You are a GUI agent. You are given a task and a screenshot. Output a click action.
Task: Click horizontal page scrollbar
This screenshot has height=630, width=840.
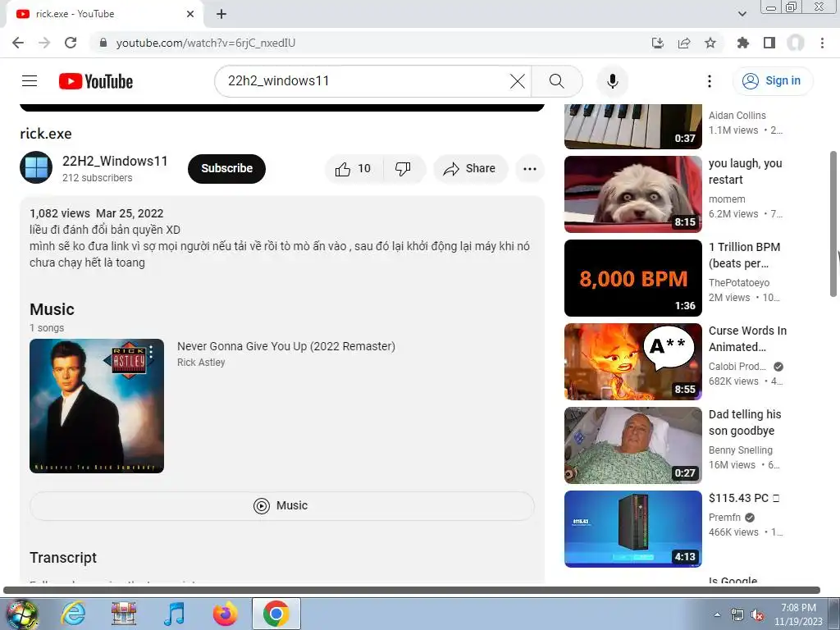[412, 591]
